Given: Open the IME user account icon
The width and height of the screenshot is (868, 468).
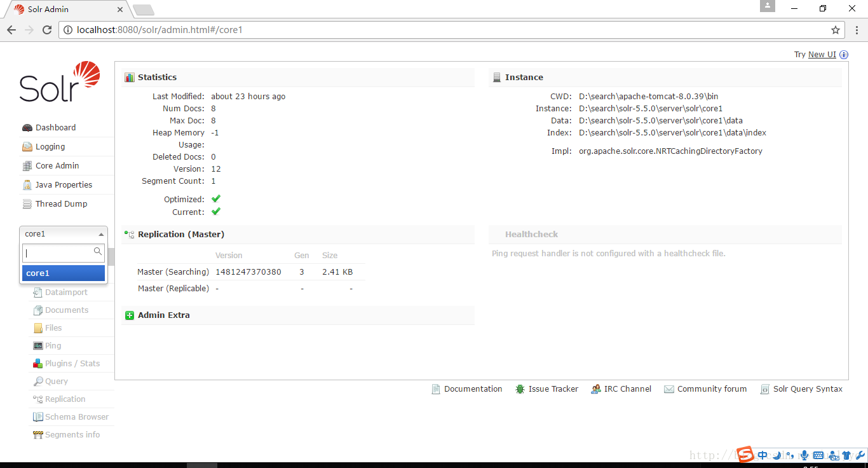Looking at the screenshot, I should [832, 455].
